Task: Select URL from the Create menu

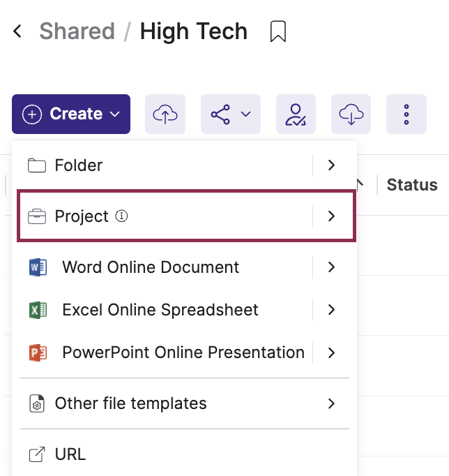Action: click(184, 454)
